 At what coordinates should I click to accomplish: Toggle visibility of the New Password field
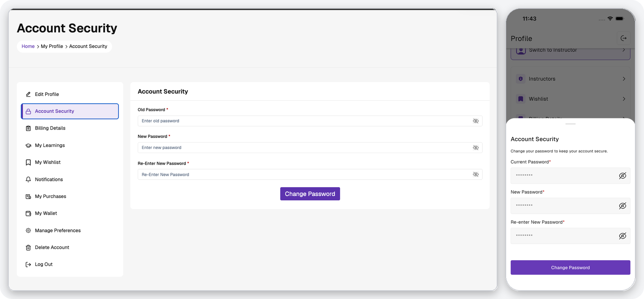476,148
